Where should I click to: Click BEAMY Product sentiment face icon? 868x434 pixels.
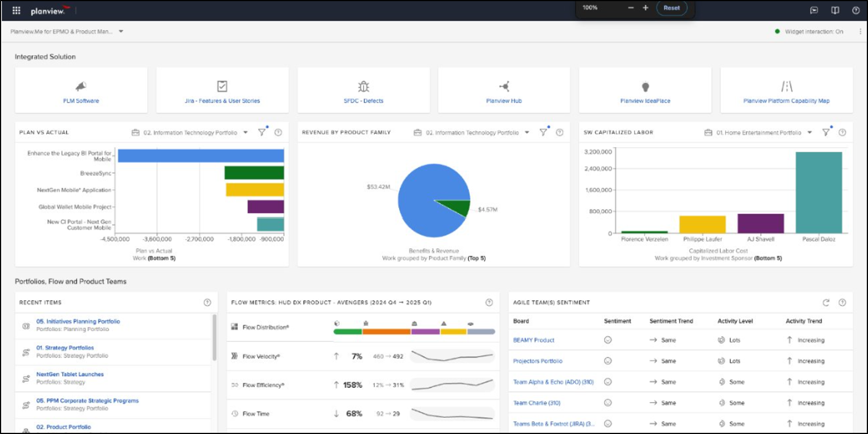pyautogui.click(x=608, y=340)
